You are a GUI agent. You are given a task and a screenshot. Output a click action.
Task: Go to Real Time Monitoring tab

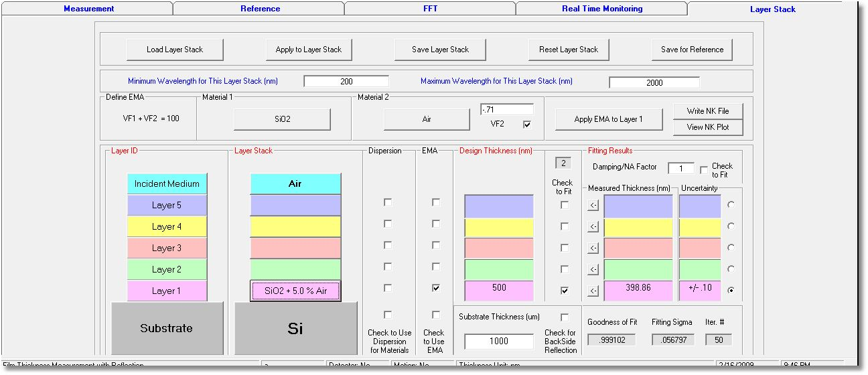(x=602, y=9)
